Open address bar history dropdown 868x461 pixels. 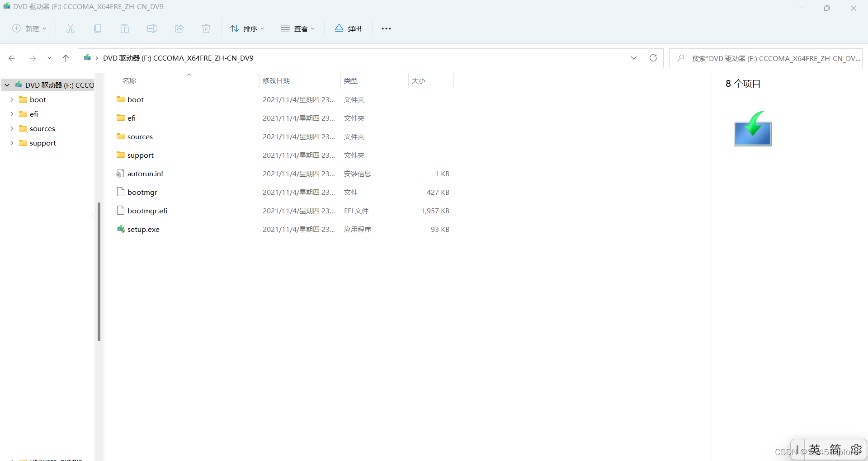point(634,58)
